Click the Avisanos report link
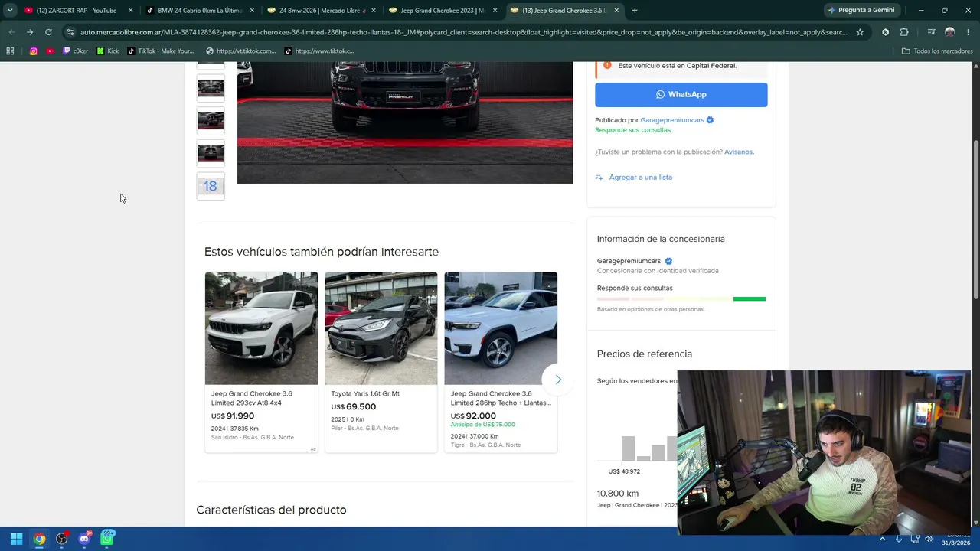 pos(739,152)
